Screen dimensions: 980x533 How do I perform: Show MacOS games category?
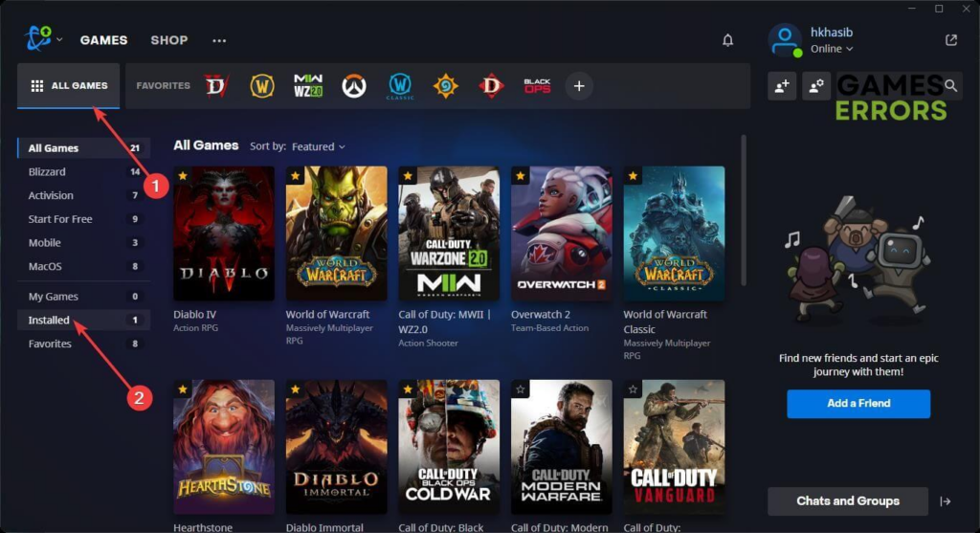click(x=84, y=267)
